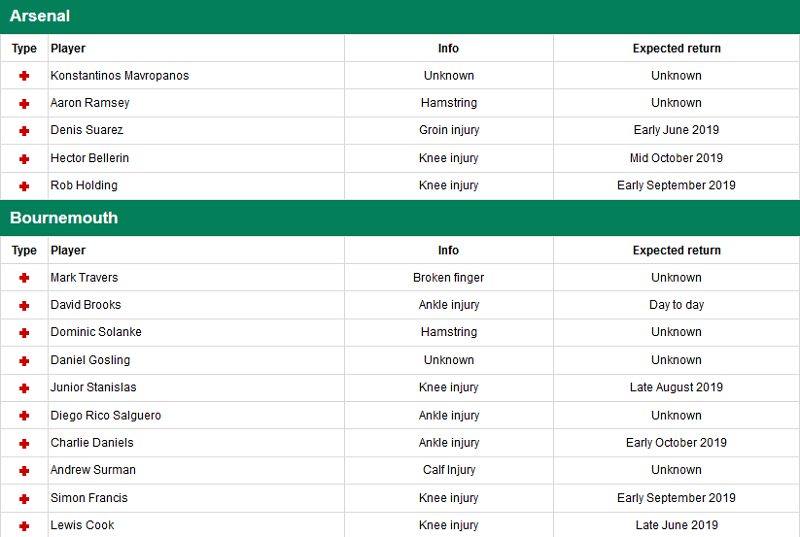Click the red cross icon for David Brooks
The width and height of the screenshot is (800, 537).
click(24, 305)
